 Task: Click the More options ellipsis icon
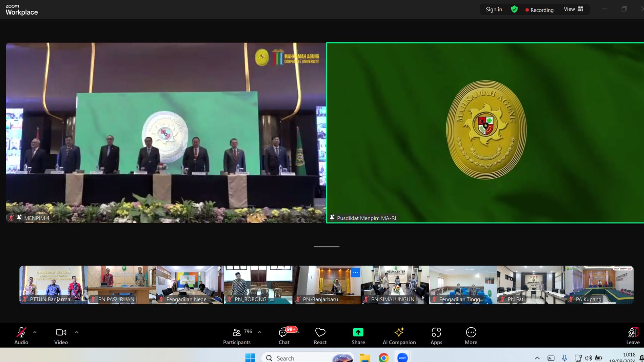click(x=471, y=333)
